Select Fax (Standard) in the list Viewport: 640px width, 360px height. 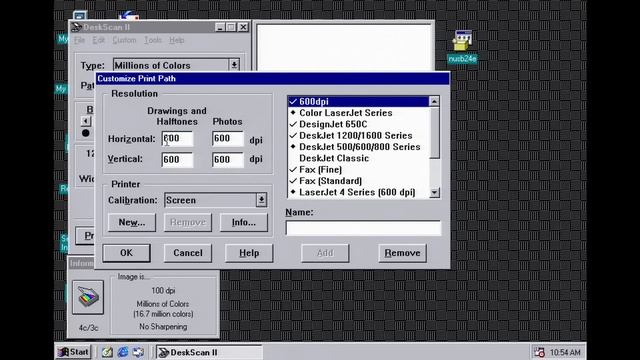tap(358, 181)
